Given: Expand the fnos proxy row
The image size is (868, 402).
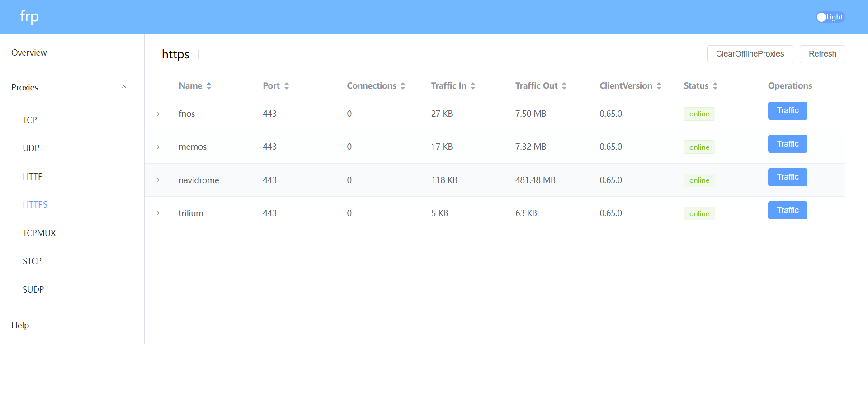Looking at the screenshot, I should (x=158, y=114).
